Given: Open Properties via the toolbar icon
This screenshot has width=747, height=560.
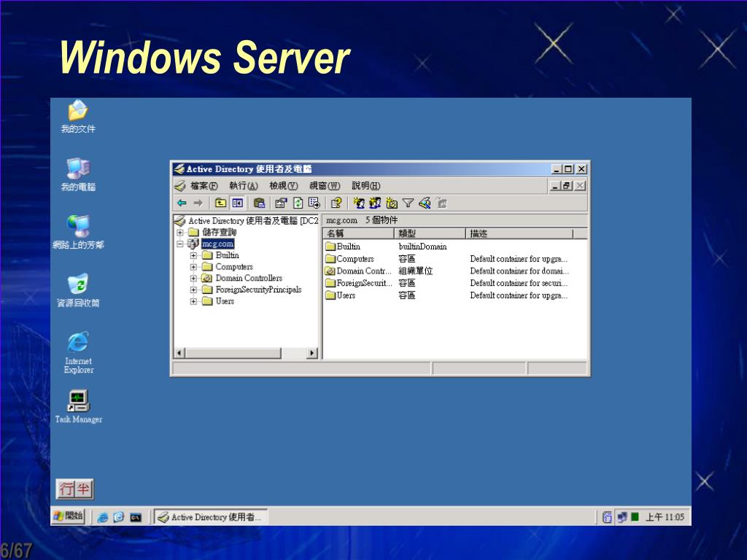Looking at the screenshot, I should point(281,203).
